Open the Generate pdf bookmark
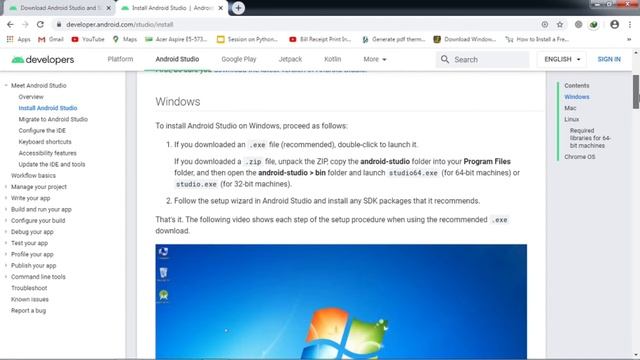Viewport: 640px width, 360px height. pyautogui.click(x=393, y=39)
